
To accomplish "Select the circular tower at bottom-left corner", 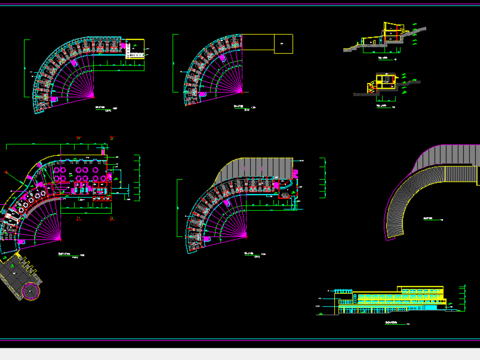I will click(31, 291).
